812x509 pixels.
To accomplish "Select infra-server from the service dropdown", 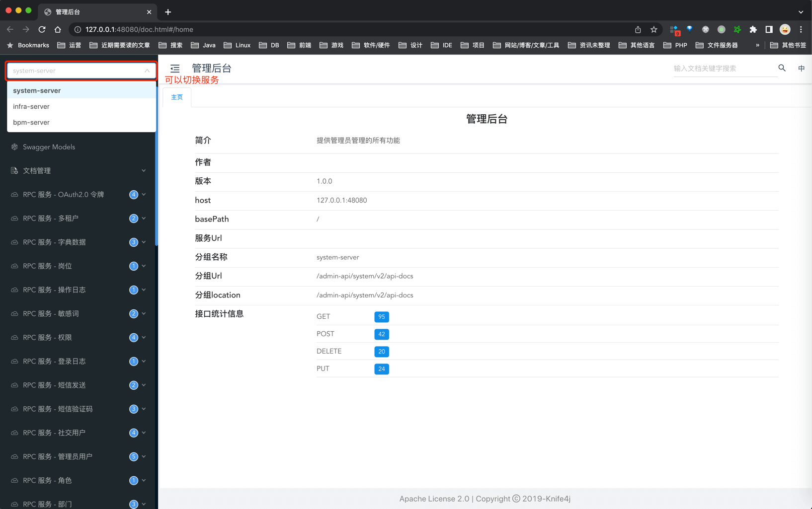I will tap(31, 106).
